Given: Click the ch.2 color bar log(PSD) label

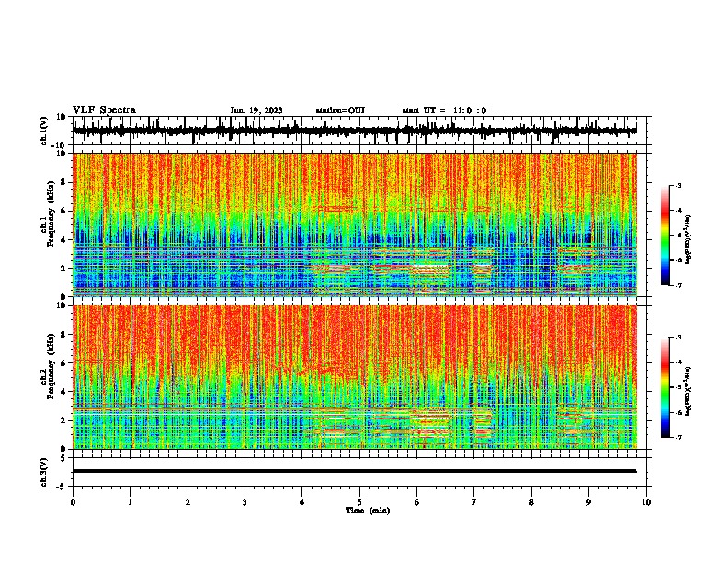Looking at the screenshot, I should pos(688,392).
